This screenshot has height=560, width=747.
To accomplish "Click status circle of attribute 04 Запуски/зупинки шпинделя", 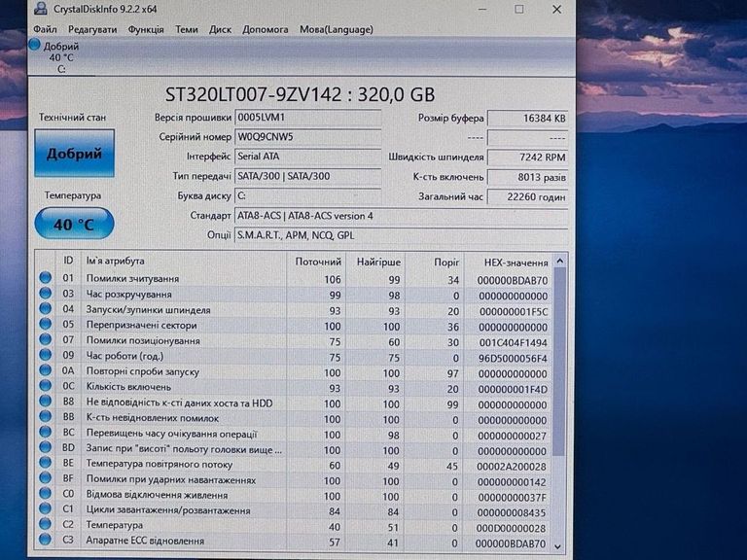I will click(x=46, y=308).
